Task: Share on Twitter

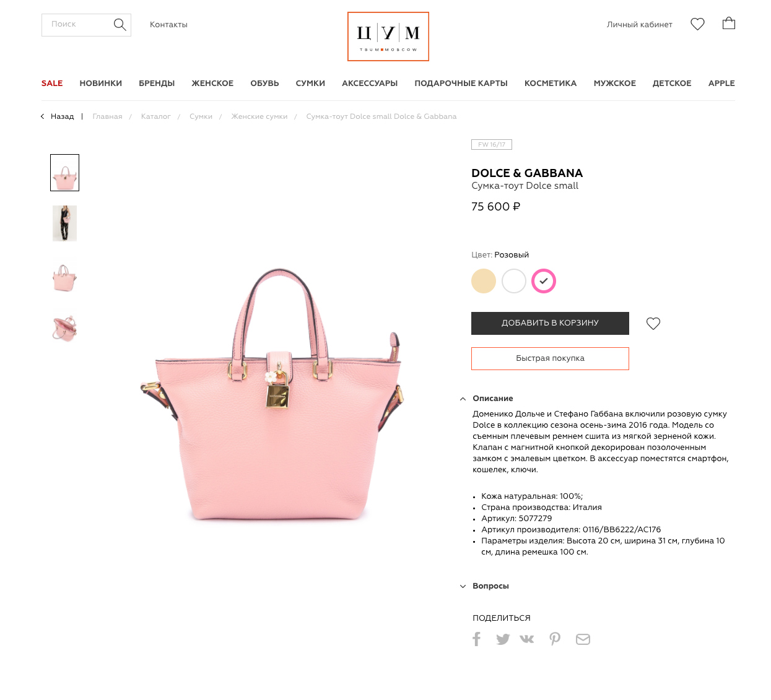Action: click(x=503, y=639)
